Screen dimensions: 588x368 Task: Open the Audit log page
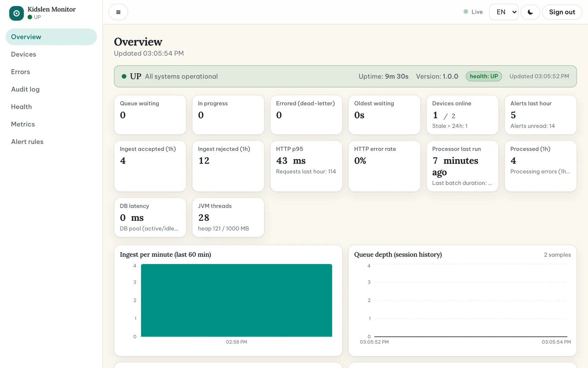(51, 89)
